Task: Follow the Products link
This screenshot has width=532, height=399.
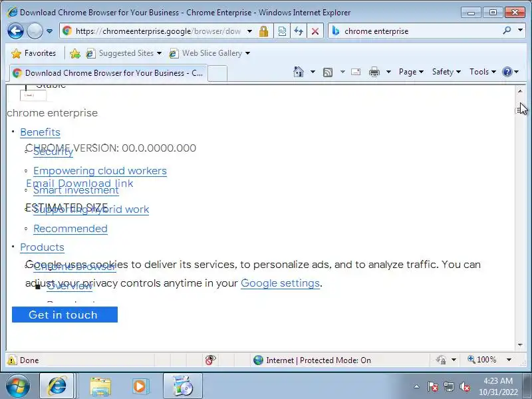Action: pyautogui.click(x=42, y=247)
